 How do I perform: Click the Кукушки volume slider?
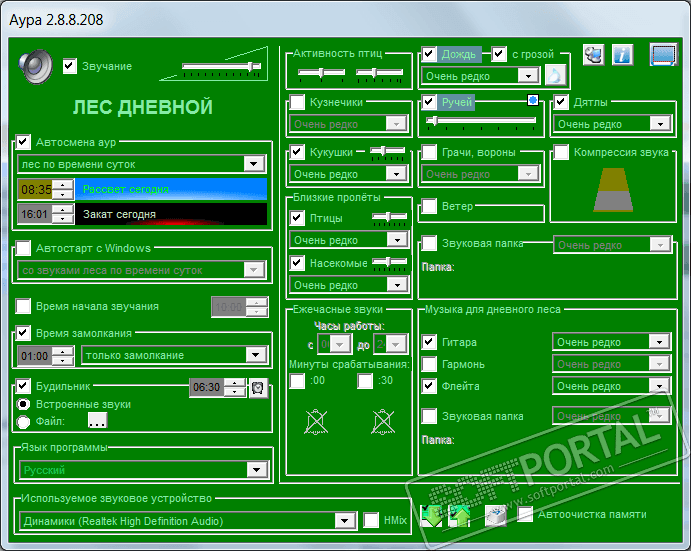tap(387, 152)
